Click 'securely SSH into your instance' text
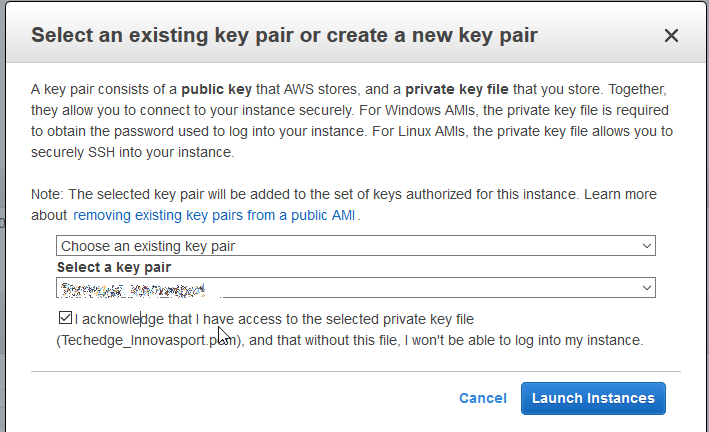Screen dimensions: 709x432 [x=132, y=153]
